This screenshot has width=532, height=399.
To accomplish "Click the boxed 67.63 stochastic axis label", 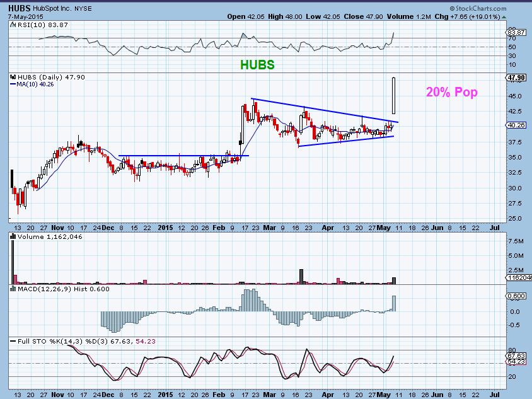I will point(516,356).
